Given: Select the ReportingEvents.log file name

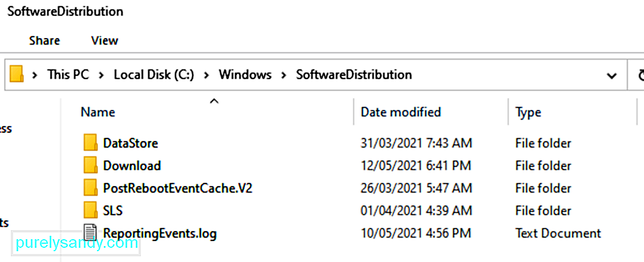Looking at the screenshot, I should point(160,234).
